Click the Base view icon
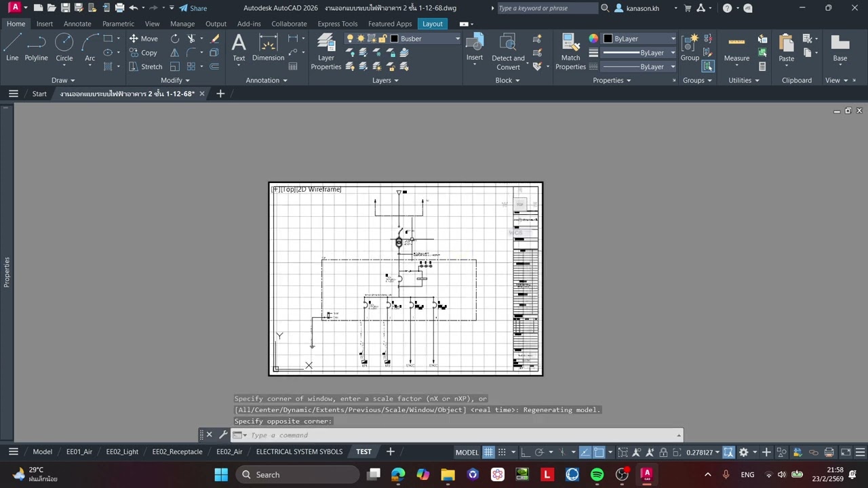The image size is (868, 488). click(840, 47)
